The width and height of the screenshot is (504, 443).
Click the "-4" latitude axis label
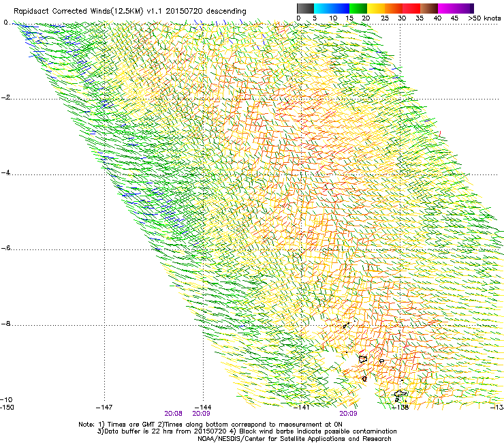[5, 172]
